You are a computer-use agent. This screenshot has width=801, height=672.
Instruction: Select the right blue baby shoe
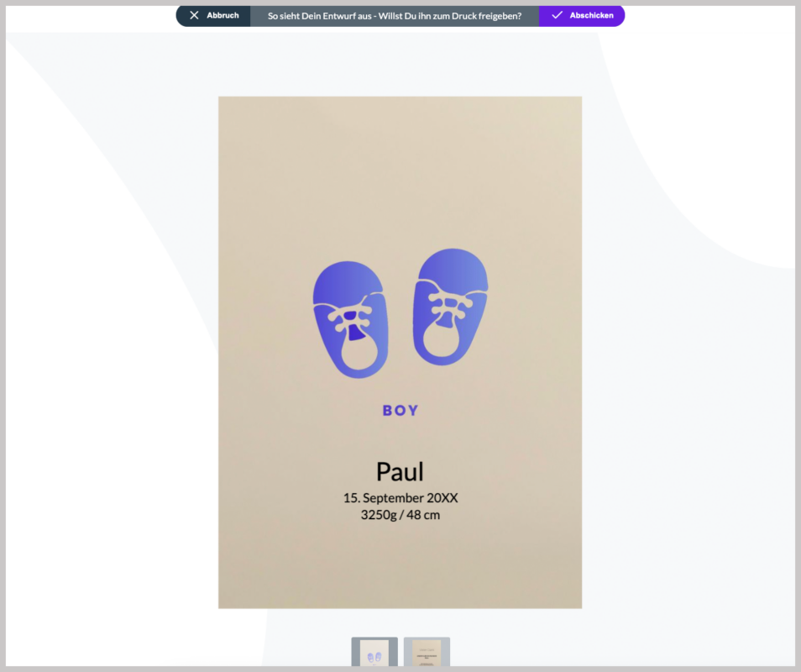tap(451, 307)
